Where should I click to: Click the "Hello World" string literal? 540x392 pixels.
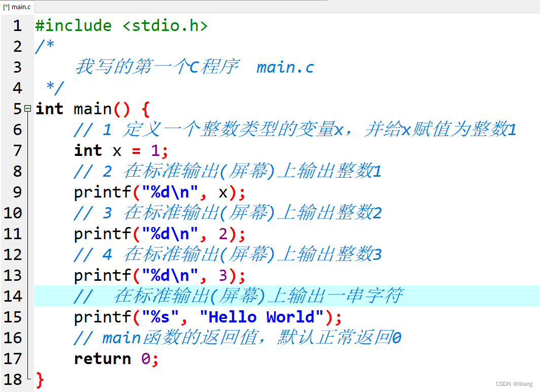coord(262,317)
